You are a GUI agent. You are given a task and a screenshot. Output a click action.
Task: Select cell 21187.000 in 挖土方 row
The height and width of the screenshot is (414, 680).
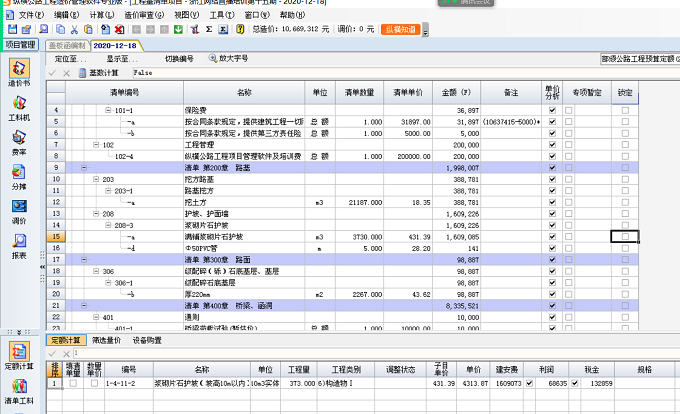(360, 202)
